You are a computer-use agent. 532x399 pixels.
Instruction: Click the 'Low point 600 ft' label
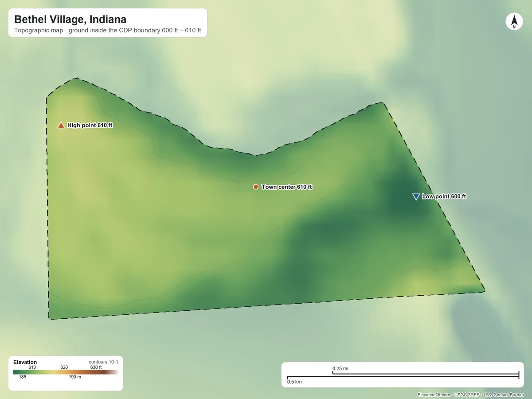444,196
